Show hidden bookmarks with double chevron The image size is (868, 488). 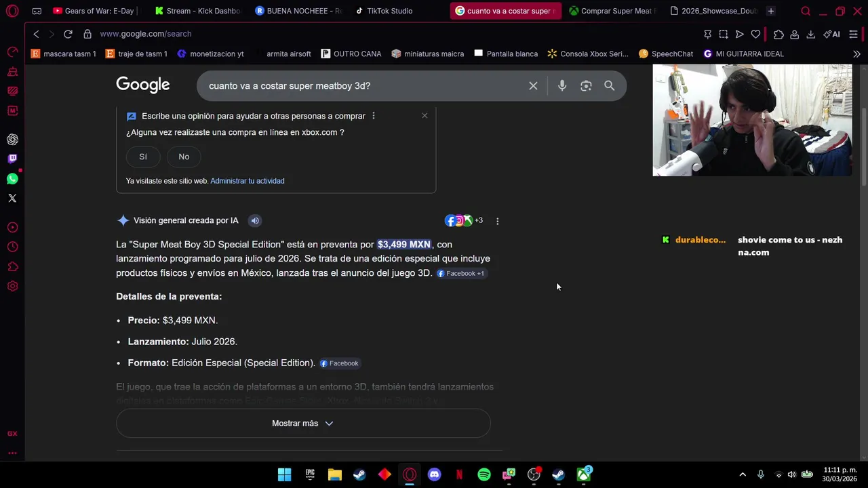[x=856, y=54]
